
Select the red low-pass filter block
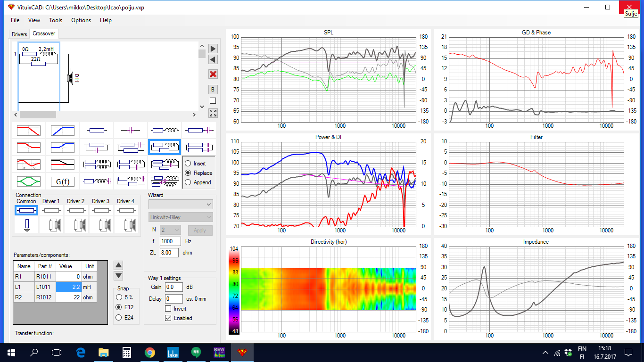(28, 130)
